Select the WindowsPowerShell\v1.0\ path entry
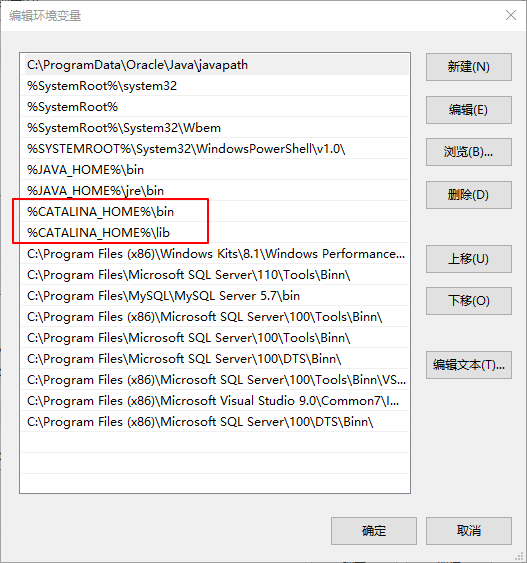Viewport: 527px width, 563px height. [215, 149]
